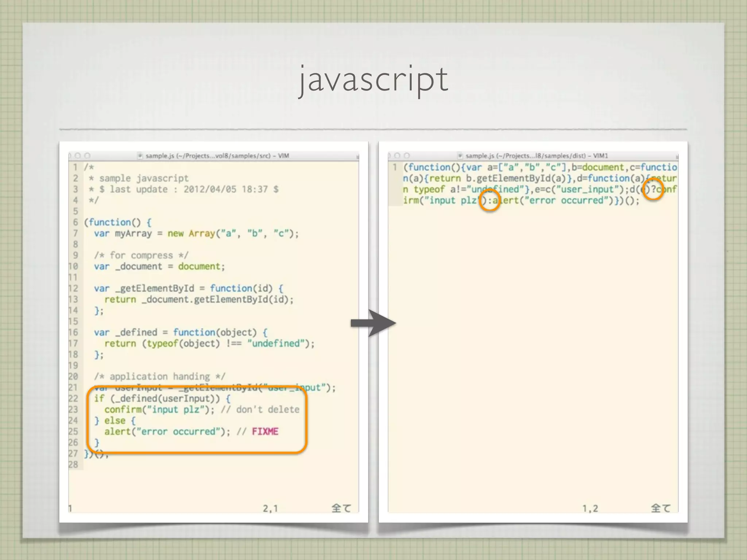Click the '1,2' cursor position in right status line
The width and height of the screenshot is (747, 560).
(590, 508)
